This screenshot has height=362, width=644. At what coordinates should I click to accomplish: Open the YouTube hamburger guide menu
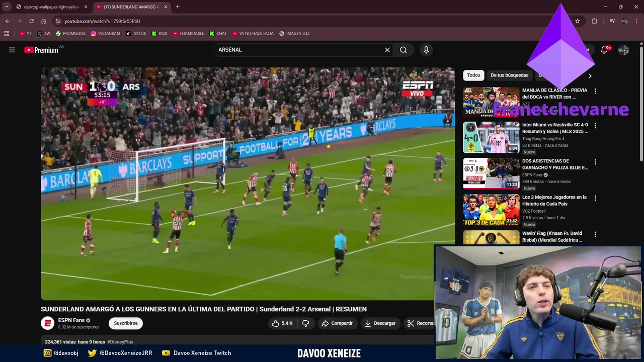pos(12,50)
